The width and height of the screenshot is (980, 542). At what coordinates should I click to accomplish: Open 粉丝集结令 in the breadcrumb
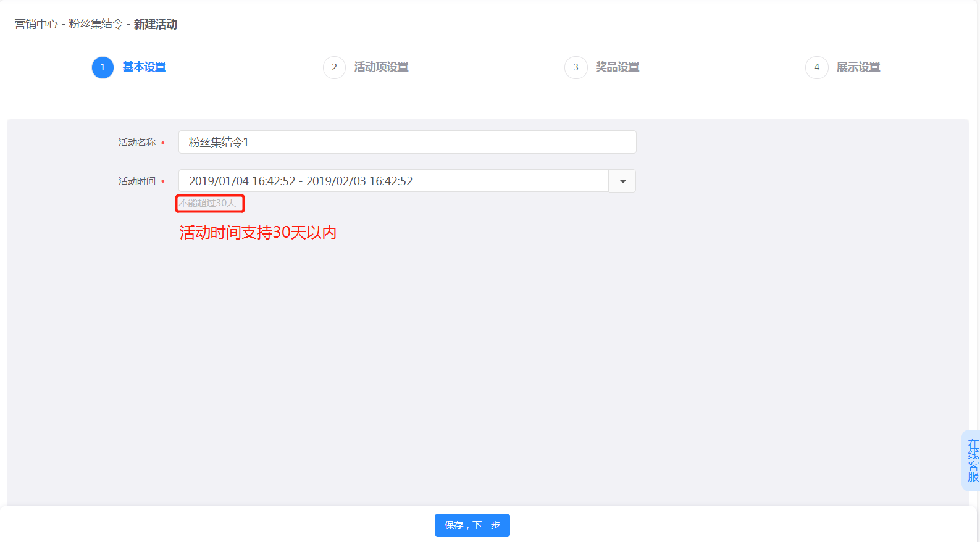click(96, 24)
